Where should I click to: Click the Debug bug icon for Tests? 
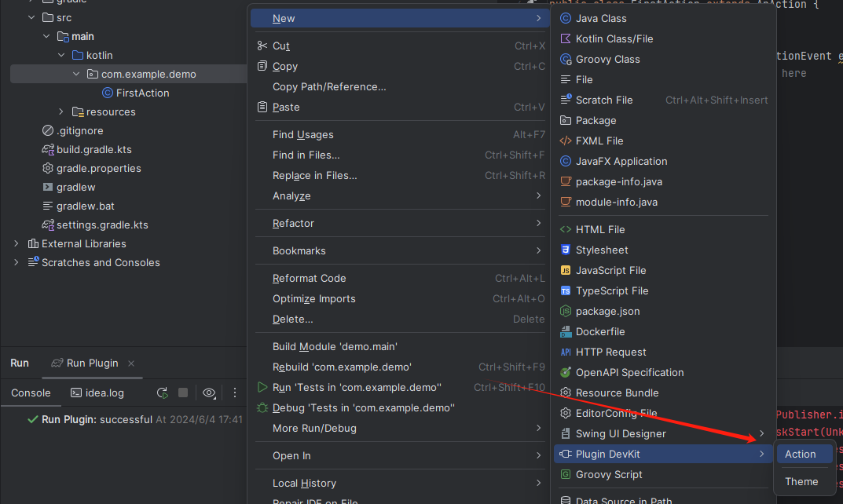coord(262,407)
